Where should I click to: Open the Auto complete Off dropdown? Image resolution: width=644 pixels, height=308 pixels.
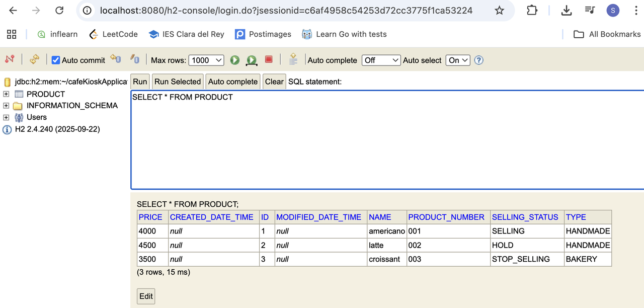click(x=381, y=60)
